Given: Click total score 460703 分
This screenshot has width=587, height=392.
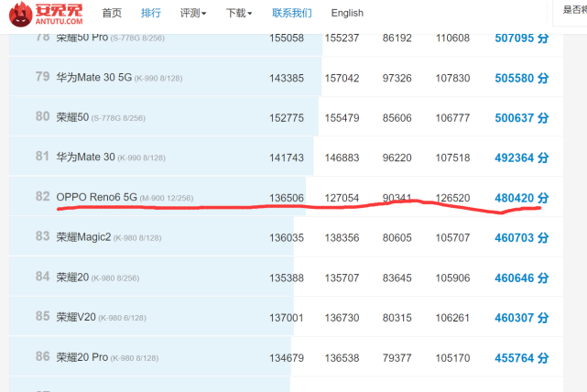Looking at the screenshot, I should tap(521, 238).
